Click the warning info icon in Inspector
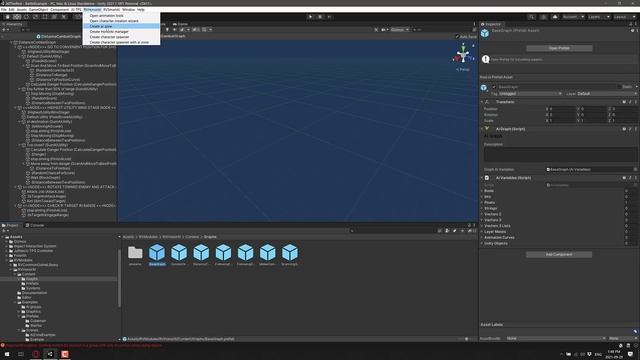This screenshot has width=640, height=360. (485, 59)
